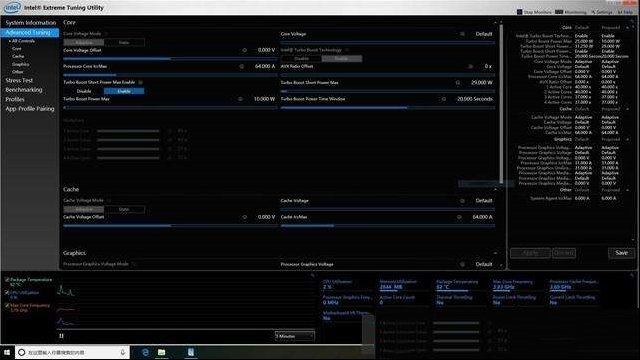Click the Save button
This screenshot has width=640, height=360.
point(621,253)
